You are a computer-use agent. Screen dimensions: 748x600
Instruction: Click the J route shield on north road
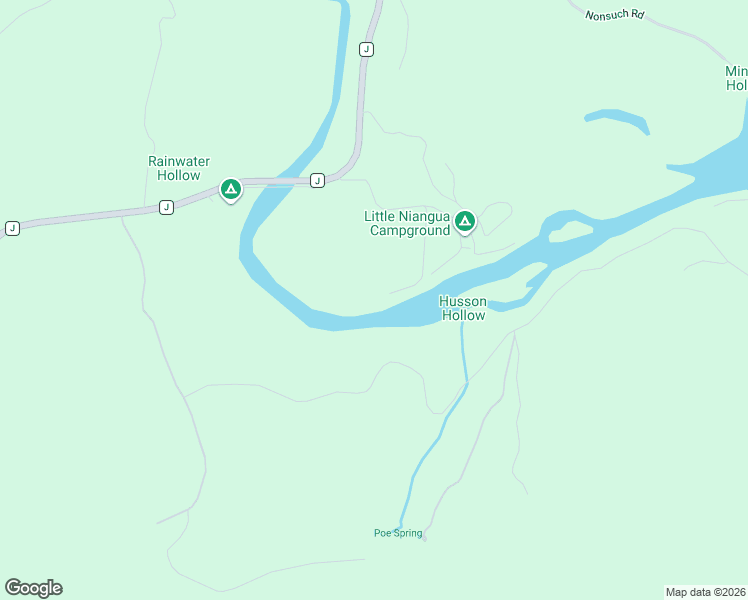366,50
